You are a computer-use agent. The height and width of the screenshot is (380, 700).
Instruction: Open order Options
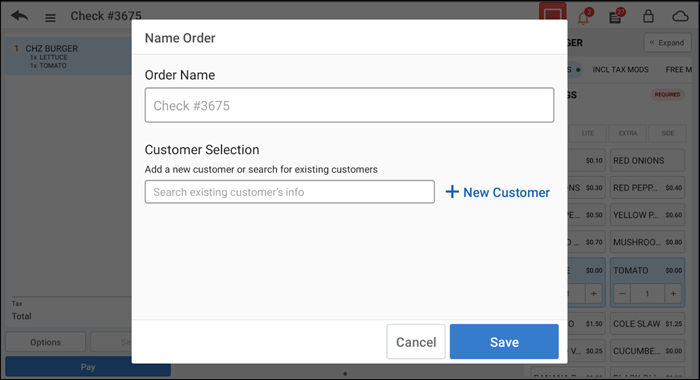coord(46,342)
